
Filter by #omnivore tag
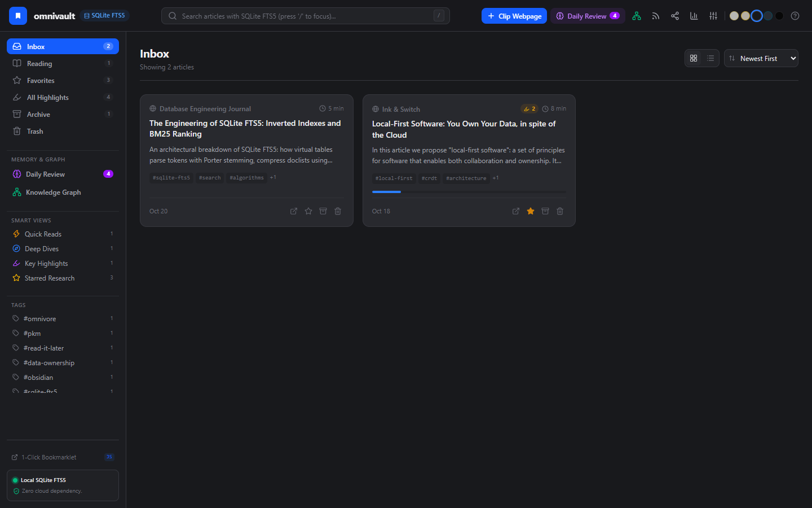[63, 318]
